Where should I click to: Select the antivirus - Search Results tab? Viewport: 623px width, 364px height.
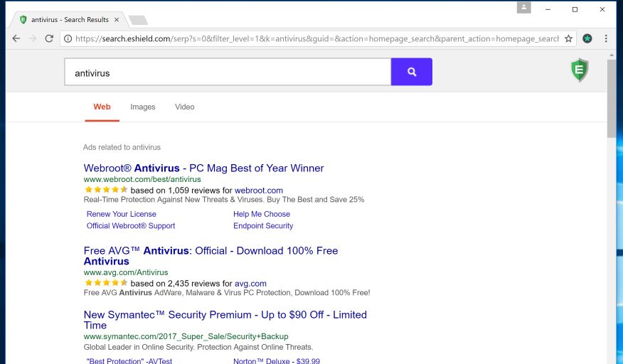click(69, 19)
